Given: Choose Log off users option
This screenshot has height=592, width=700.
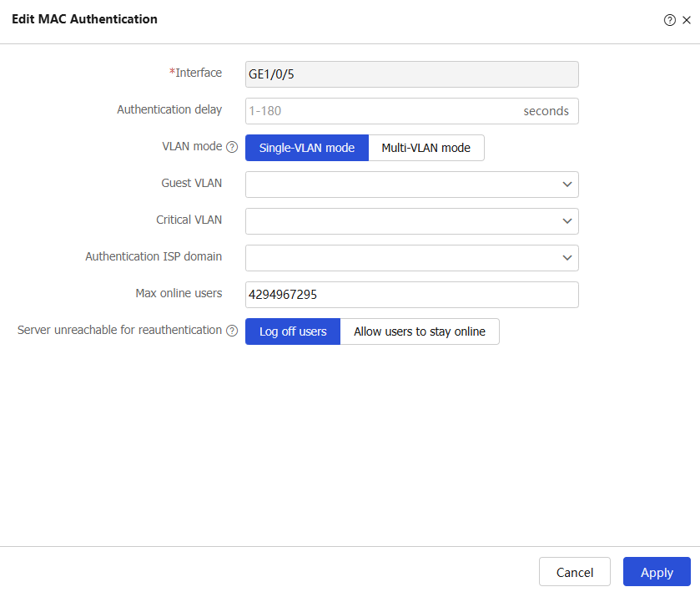Looking at the screenshot, I should coord(293,331).
